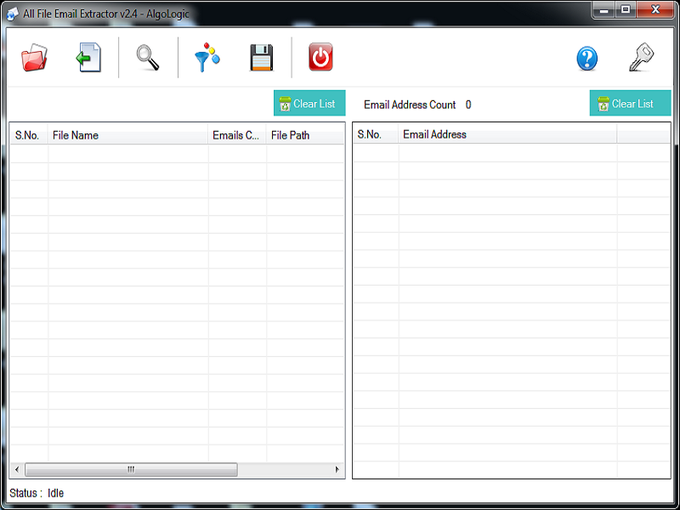The width and height of the screenshot is (680, 510).
Task: Click the left scroll arrow of the file list
Action: tap(17, 469)
